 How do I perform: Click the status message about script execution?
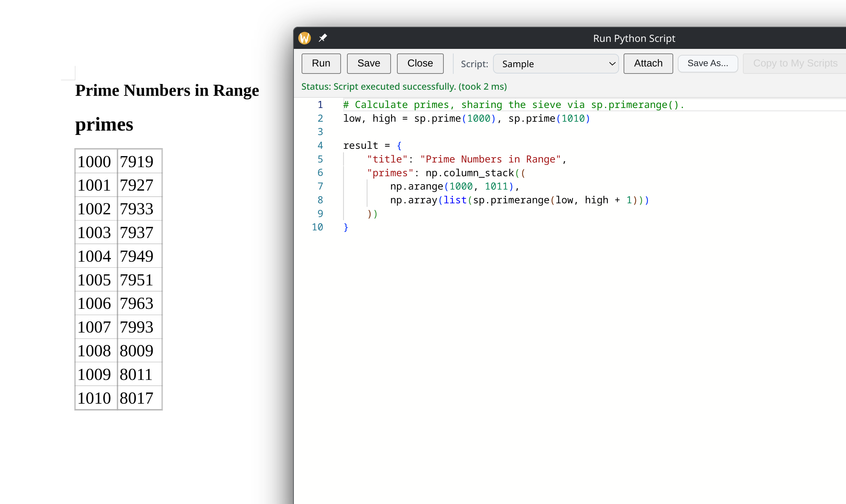click(404, 87)
